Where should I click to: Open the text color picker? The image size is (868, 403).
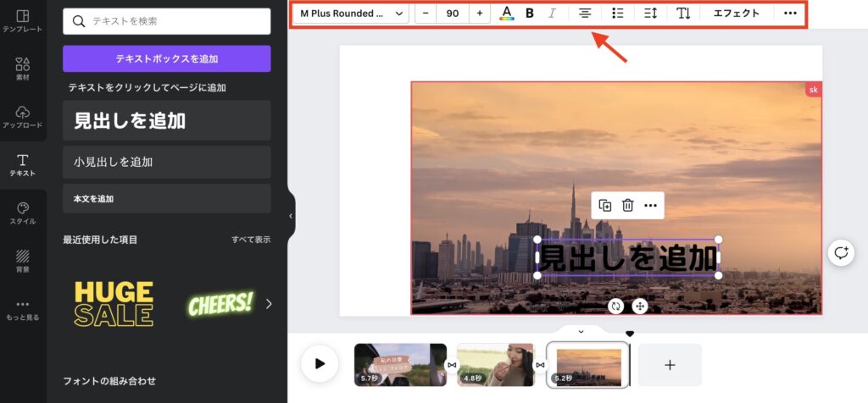tap(507, 14)
